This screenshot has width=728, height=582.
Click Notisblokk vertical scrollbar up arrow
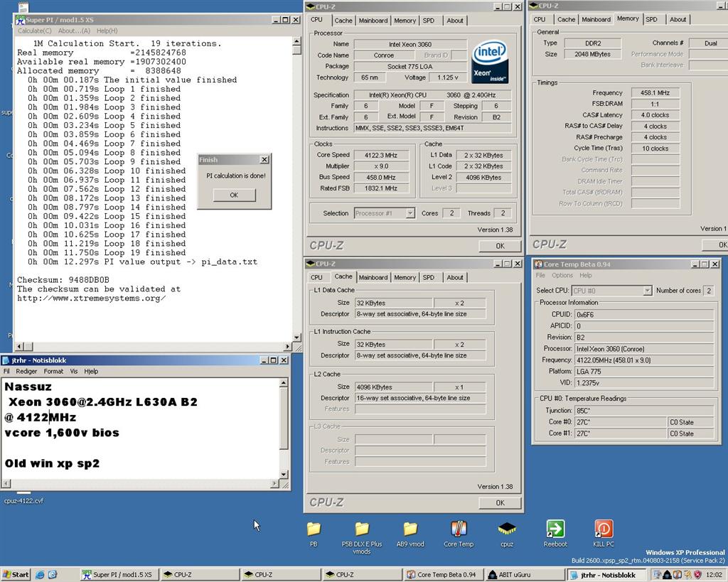pos(284,383)
